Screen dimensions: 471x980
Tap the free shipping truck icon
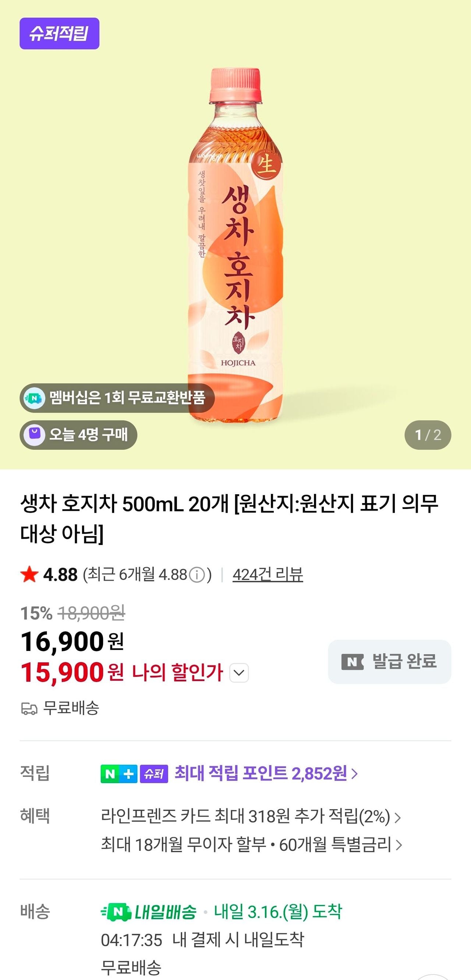(x=29, y=709)
